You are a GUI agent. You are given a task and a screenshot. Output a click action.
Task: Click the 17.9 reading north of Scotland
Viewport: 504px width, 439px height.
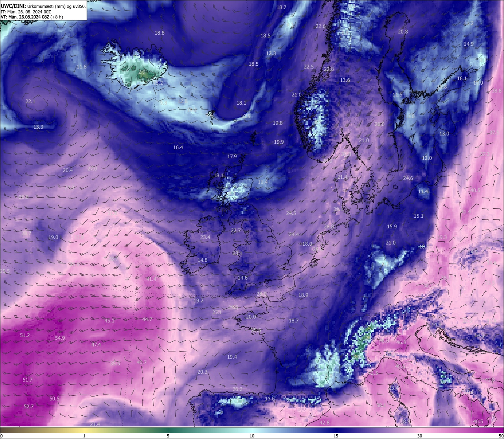coord(232,157)
